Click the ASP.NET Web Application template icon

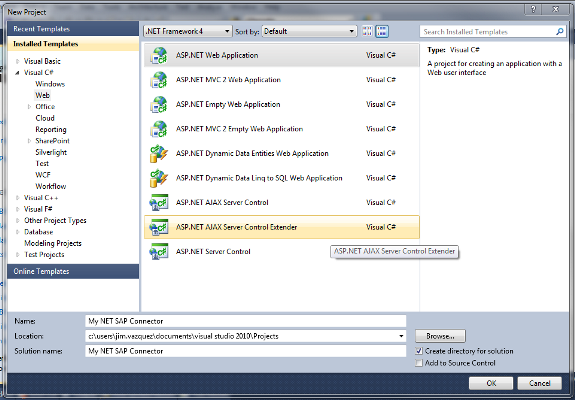[159, 55]
